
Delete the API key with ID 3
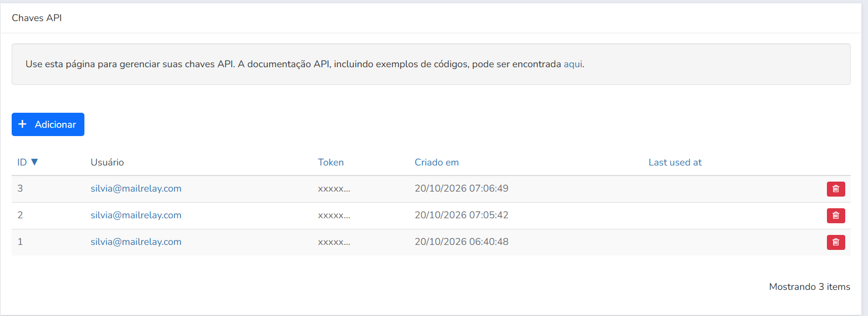tap(836, 189)
